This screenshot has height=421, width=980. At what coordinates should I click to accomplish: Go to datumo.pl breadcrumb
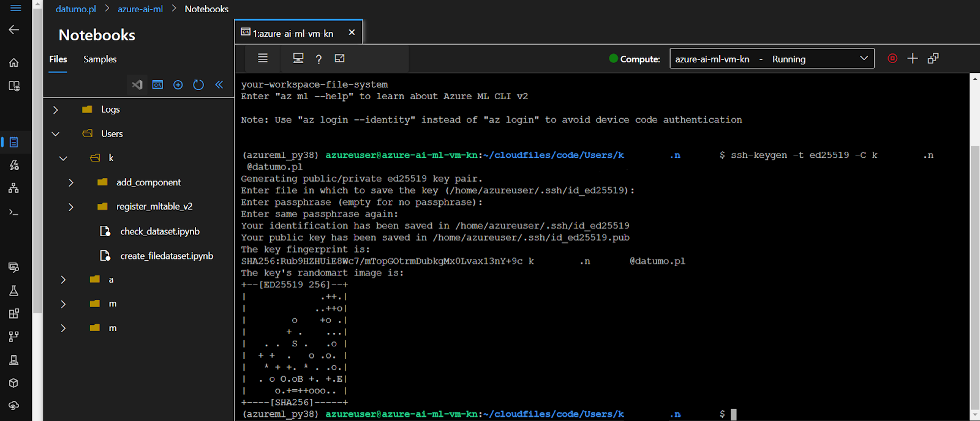(76, 9)
